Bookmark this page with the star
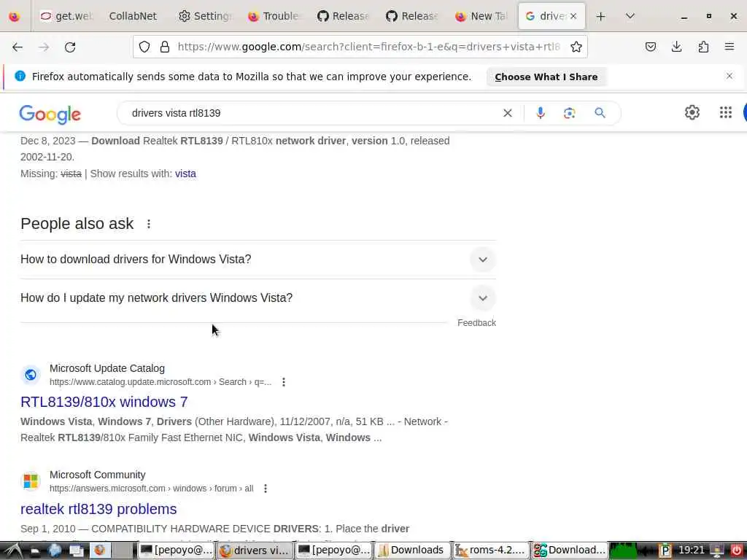747x560 pixels. pyautogui.click(x=576, y=47)
